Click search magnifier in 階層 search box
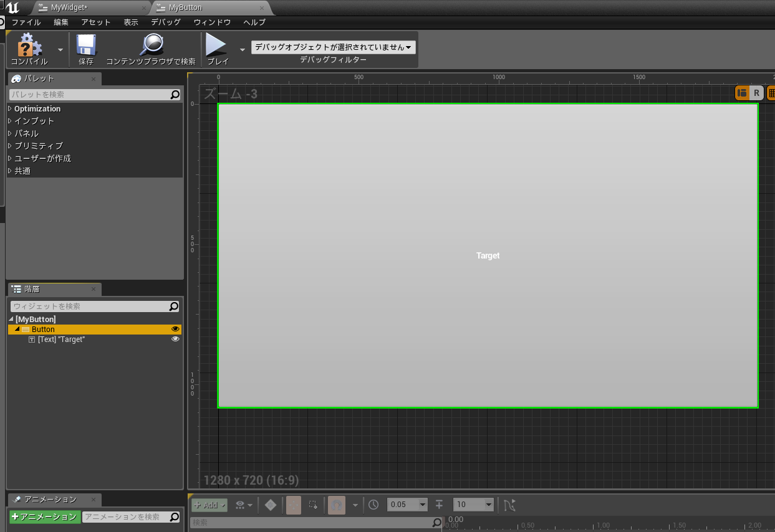This screenshot has height=532, width=775. (x=174, y=306)
